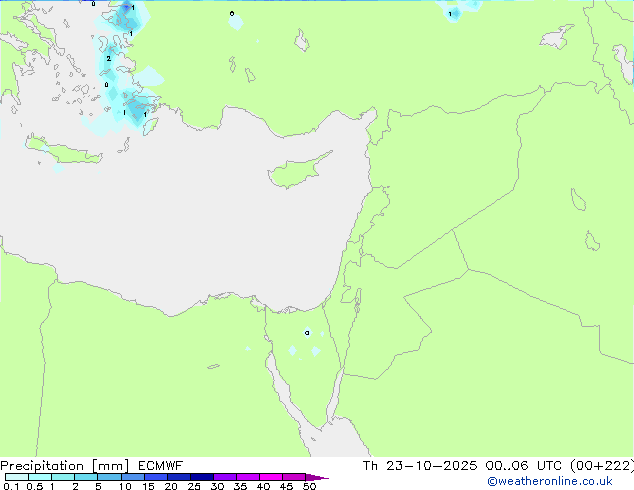Screen dimensions: 634x490
Task: Click the above-50 arrow tip of the legend
Action: [x=317, y=477]
